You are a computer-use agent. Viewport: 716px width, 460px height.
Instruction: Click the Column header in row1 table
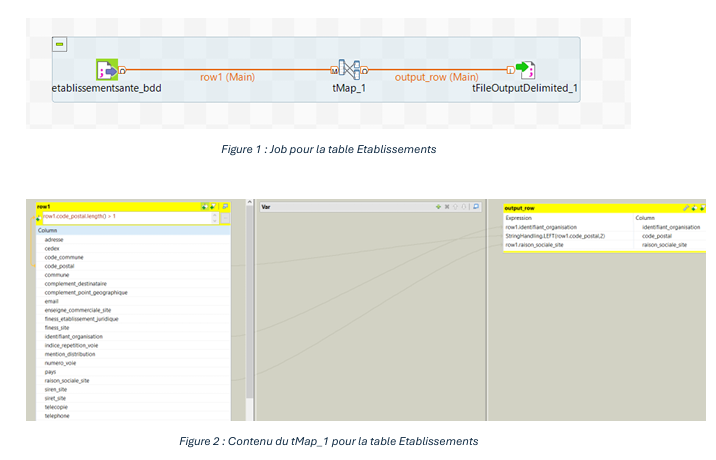[x=48, y=230]
